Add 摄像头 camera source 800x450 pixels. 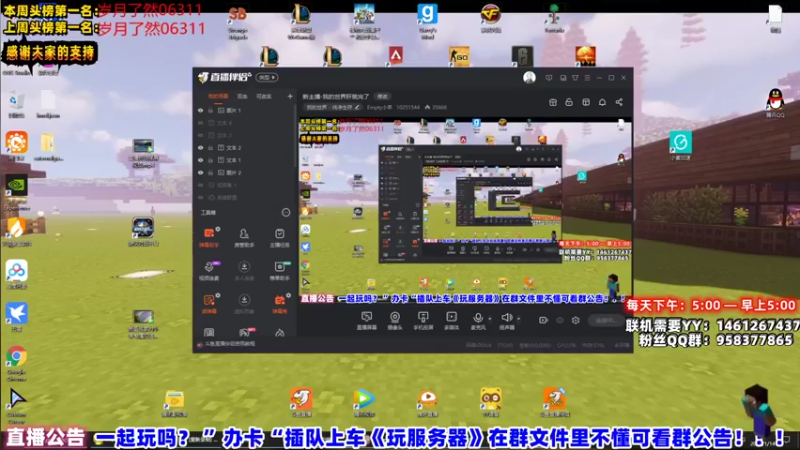tap(394, 321)
